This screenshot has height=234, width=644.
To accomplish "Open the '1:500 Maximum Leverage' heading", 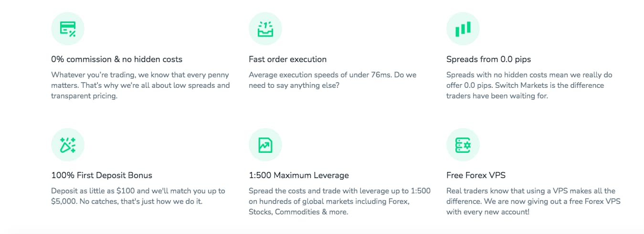I will point(299,175).
